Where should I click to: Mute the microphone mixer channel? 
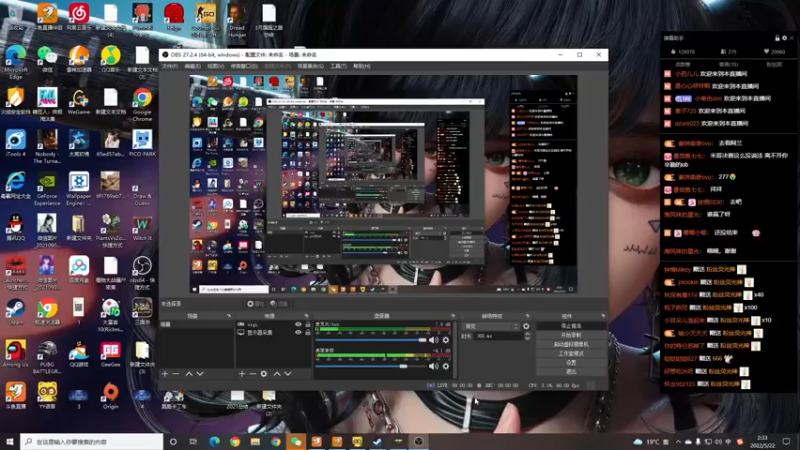[434, 340]
